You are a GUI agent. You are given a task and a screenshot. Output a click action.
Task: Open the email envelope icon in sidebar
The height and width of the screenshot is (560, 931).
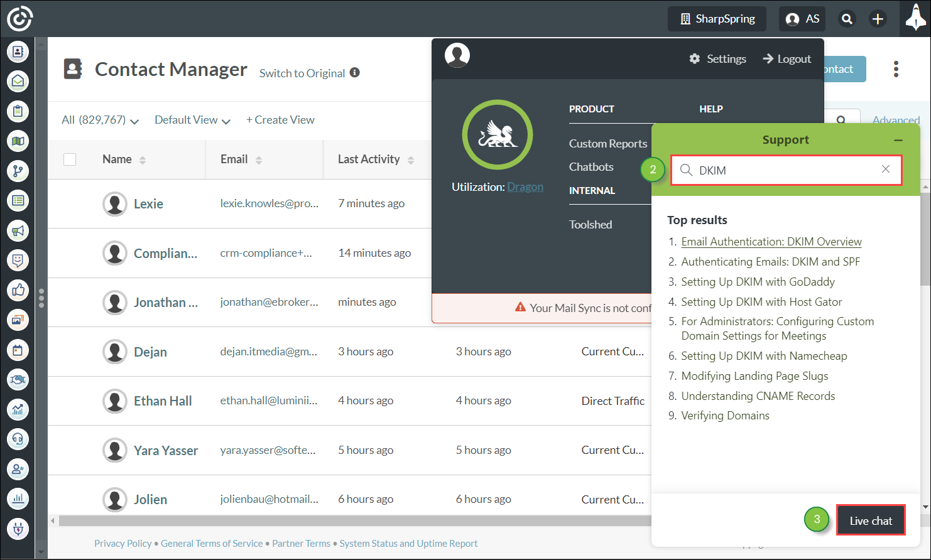pyautogui.click(x=18, y=81)
